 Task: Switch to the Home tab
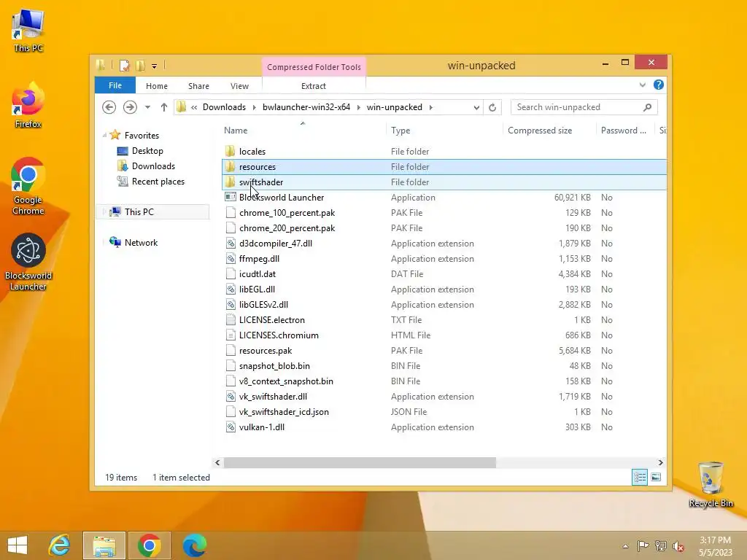[157, 86]
